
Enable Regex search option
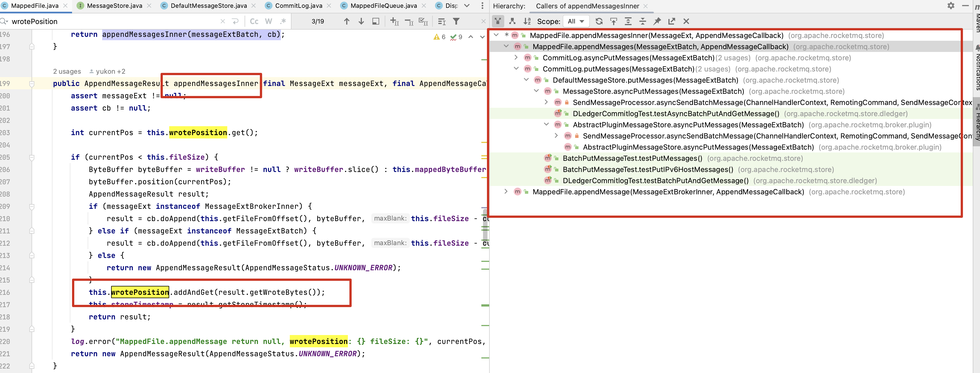click(x=283, y=21)
